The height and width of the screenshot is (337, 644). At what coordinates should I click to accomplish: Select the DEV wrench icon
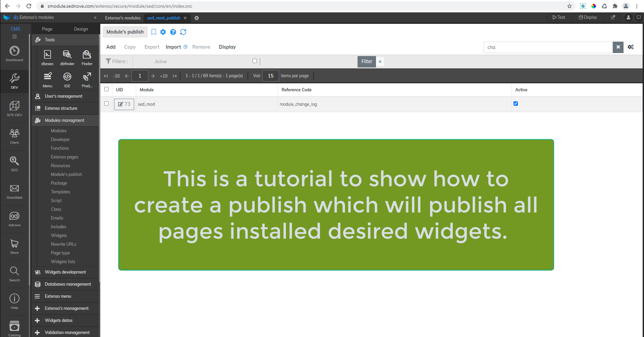[x=14, y=81]
